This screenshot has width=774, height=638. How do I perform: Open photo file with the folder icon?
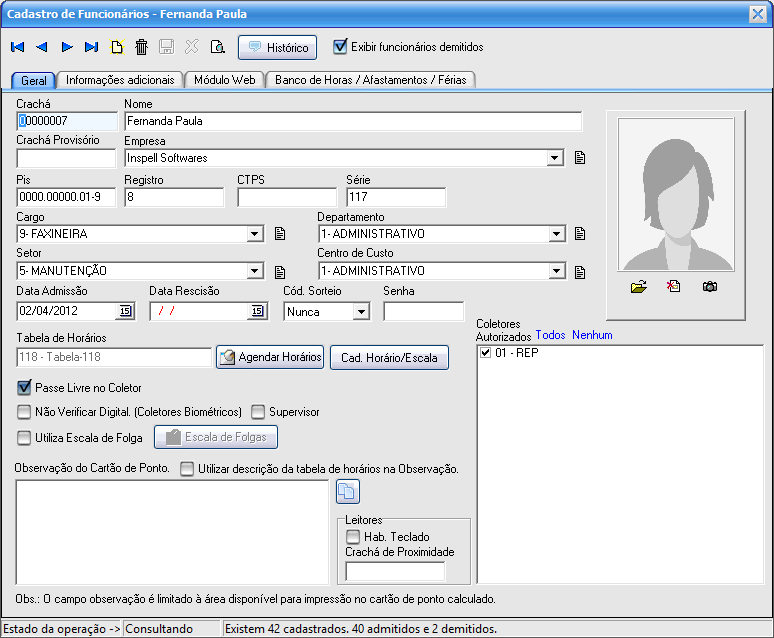click(639, 287)
